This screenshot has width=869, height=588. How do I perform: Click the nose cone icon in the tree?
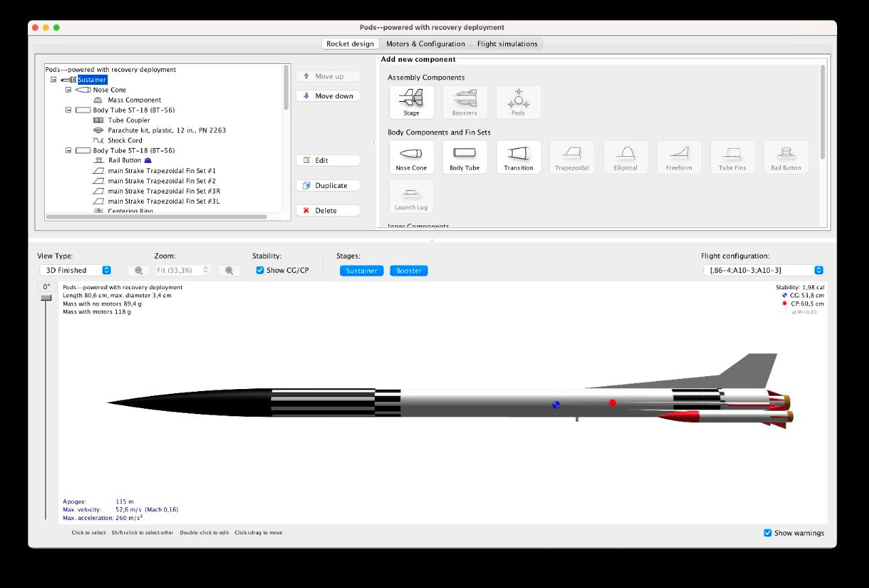point(83,90)
